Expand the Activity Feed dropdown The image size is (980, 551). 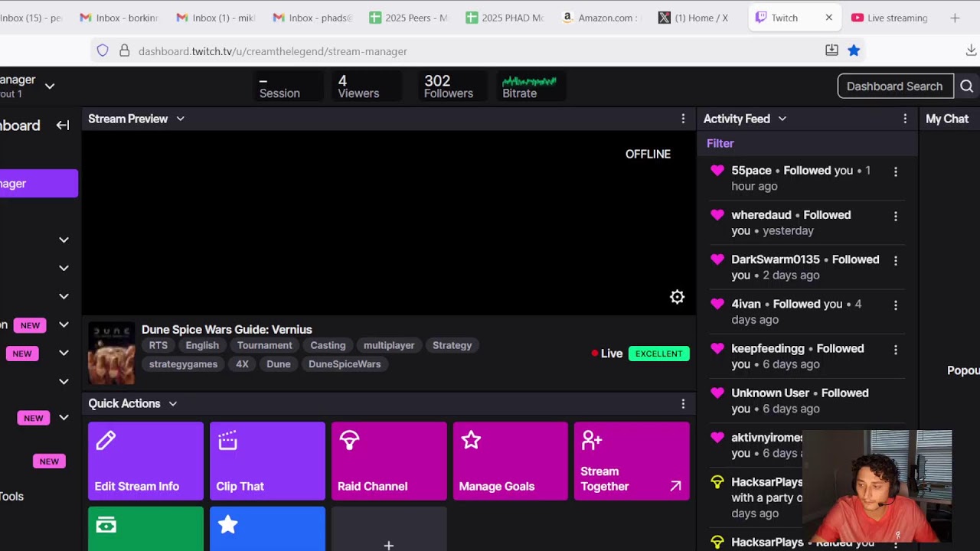(x=782, y=119)
